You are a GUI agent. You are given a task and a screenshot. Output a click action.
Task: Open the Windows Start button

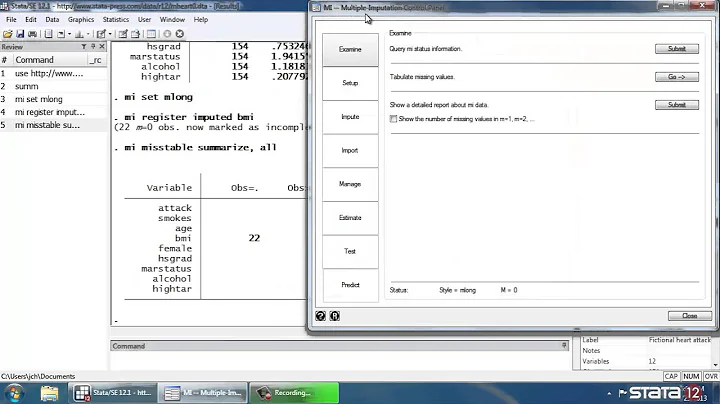[14, 393]
